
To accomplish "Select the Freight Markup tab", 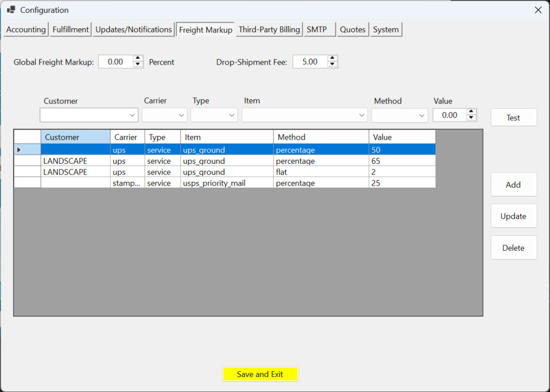I will click(x=206, y=29).
